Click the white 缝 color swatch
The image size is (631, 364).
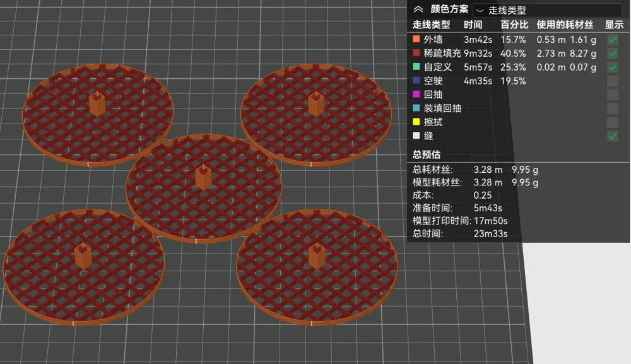[416, 136]
